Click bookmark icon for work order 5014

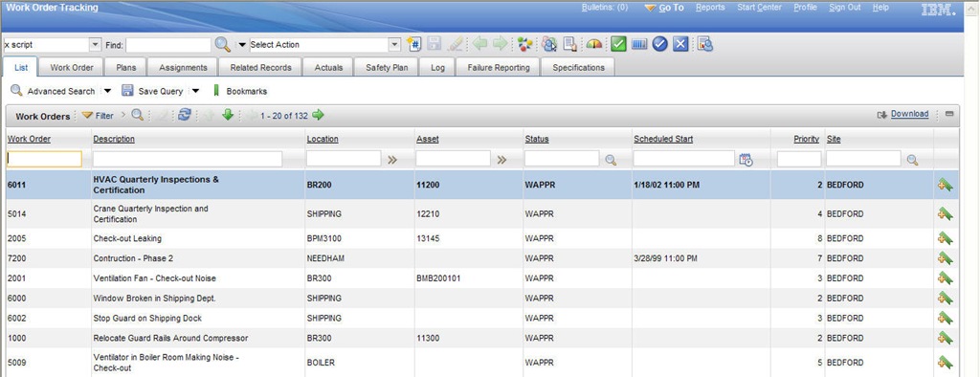pos(945,213)
